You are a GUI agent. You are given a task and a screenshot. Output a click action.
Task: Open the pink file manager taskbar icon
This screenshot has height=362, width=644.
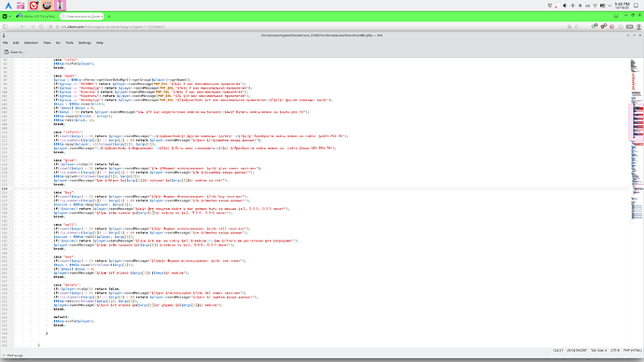[21, 6]
